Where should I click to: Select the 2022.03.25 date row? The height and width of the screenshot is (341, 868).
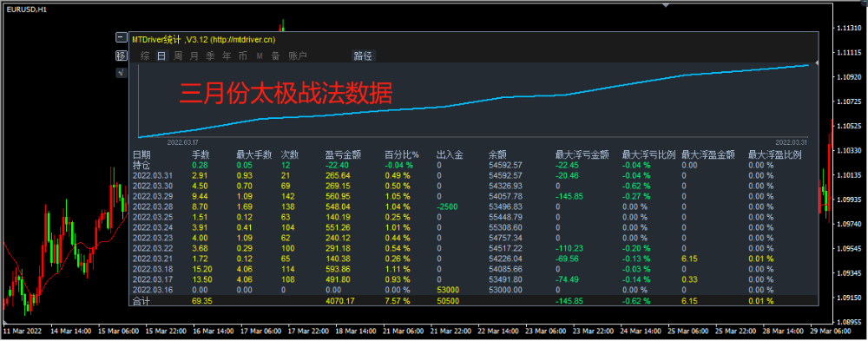click(152, 217)
